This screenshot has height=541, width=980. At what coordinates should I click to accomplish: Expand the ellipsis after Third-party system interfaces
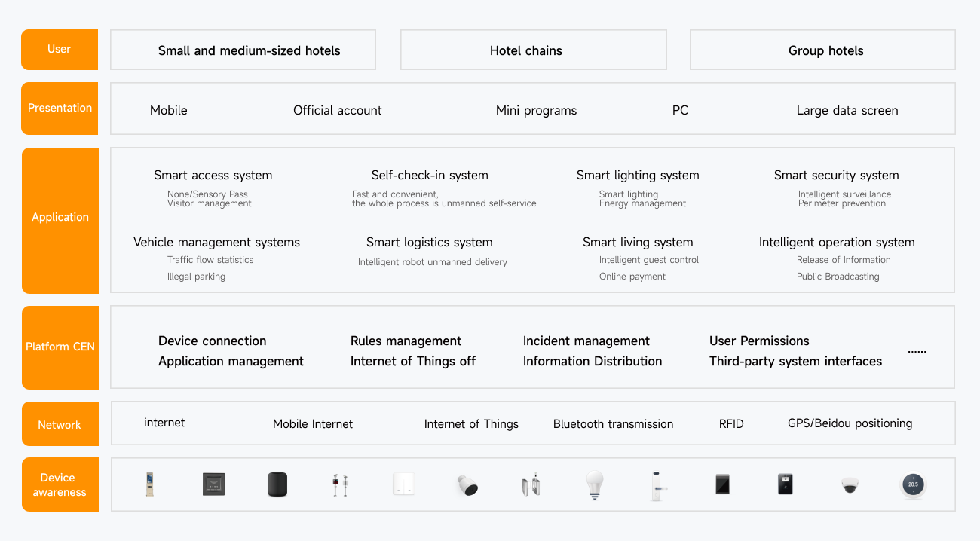coord(917,351)
